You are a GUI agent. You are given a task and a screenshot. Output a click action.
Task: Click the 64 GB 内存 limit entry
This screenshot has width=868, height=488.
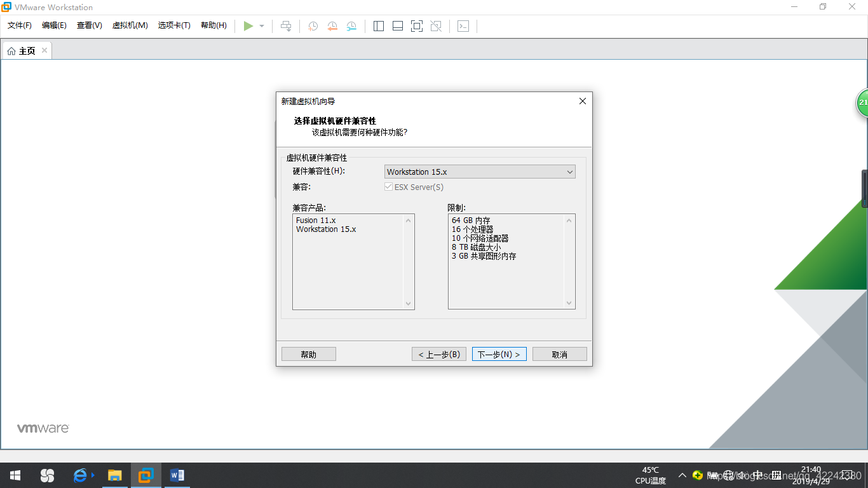pos(471,220)
